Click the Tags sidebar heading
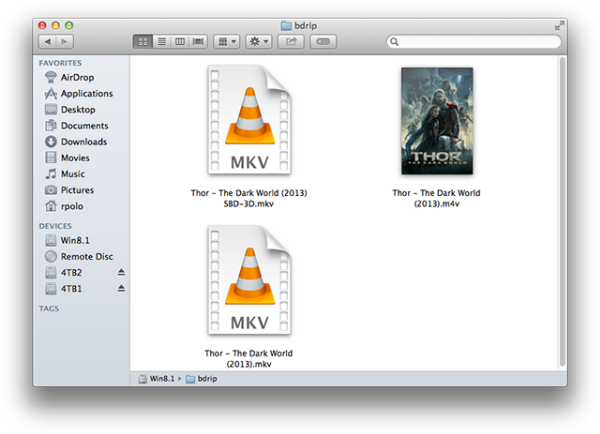The width and height of the screenshot is (600, 434). click(x=49, y=308)
